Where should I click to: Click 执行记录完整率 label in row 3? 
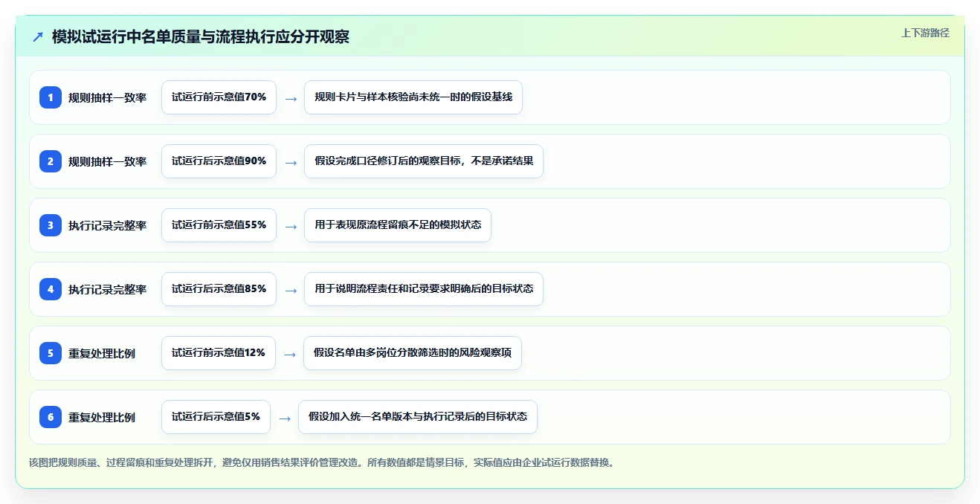(107, 225)
